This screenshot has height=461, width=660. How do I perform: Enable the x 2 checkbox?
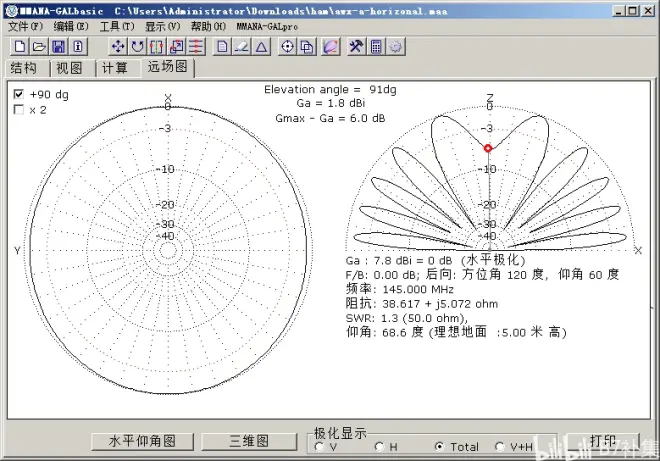click(x=19, y=110)
